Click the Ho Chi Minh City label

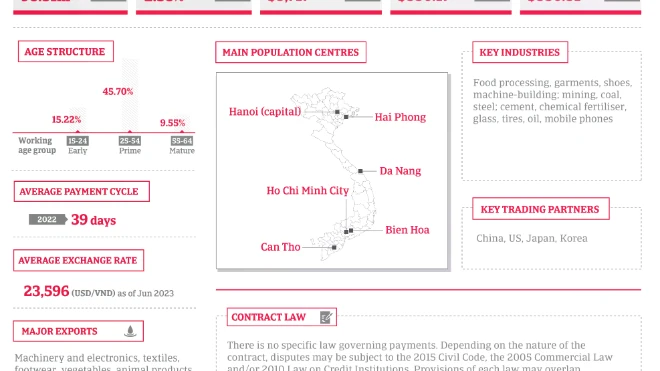[308, 191]
